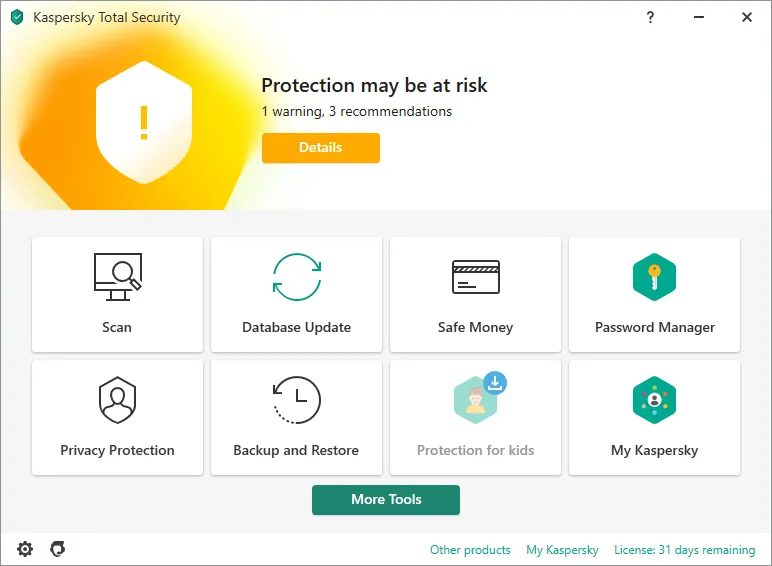Click the Protection may be at risk heading
772x566 pixels.
(x=374, y=85)
